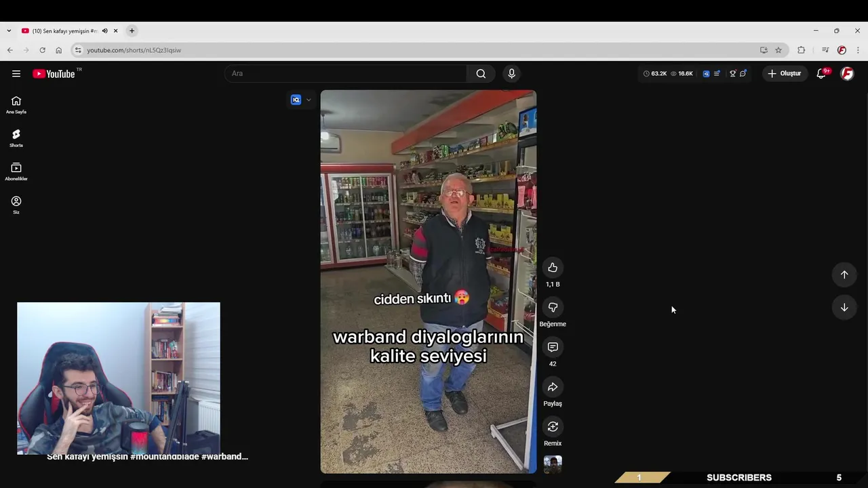Open the list icon in the stats toolbar
This screenshot has width=868, height=488.
click(x=717, y=73)
